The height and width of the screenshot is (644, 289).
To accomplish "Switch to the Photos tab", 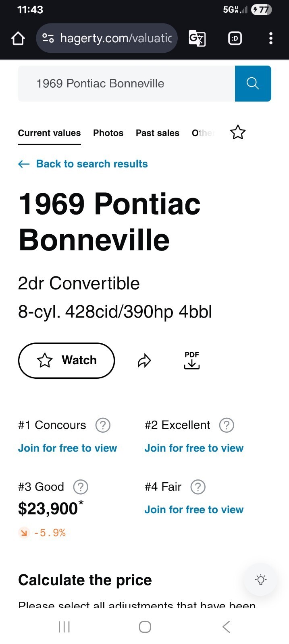I will tap(108, 133).
